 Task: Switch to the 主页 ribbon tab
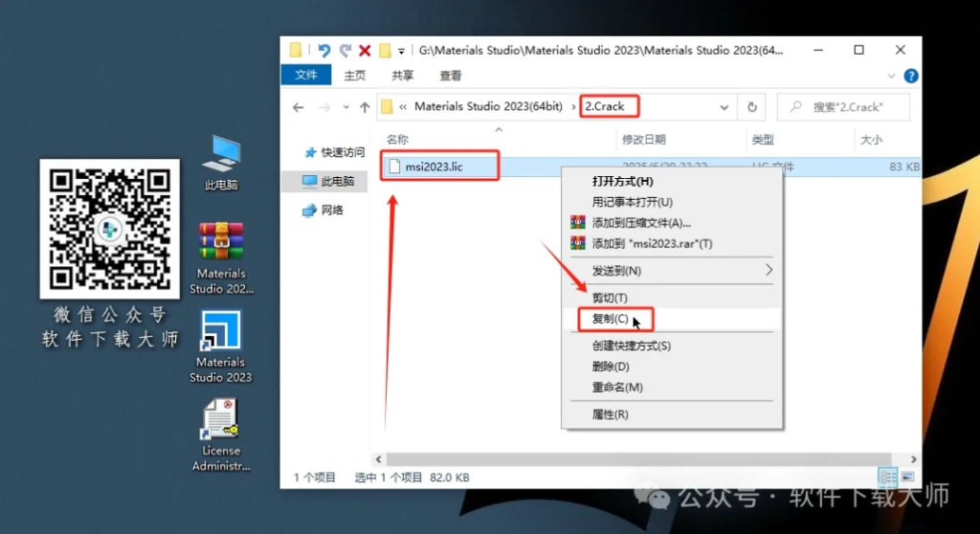[354, 76]
